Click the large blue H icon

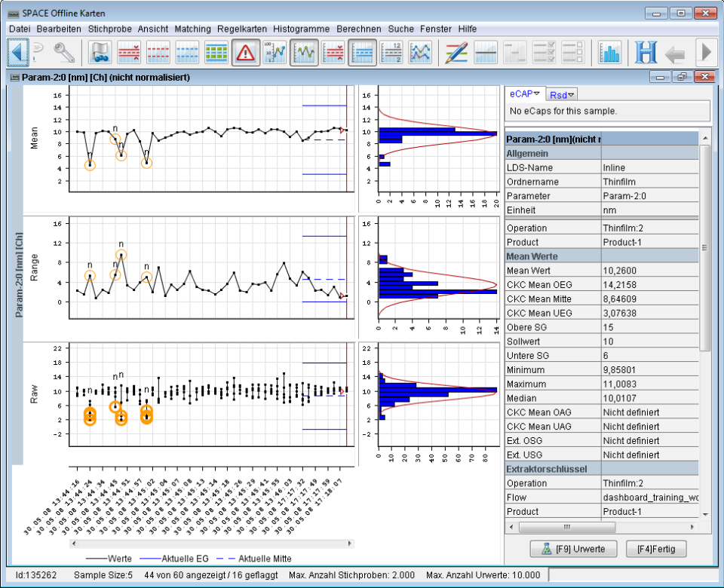click(x=646, y=52)
